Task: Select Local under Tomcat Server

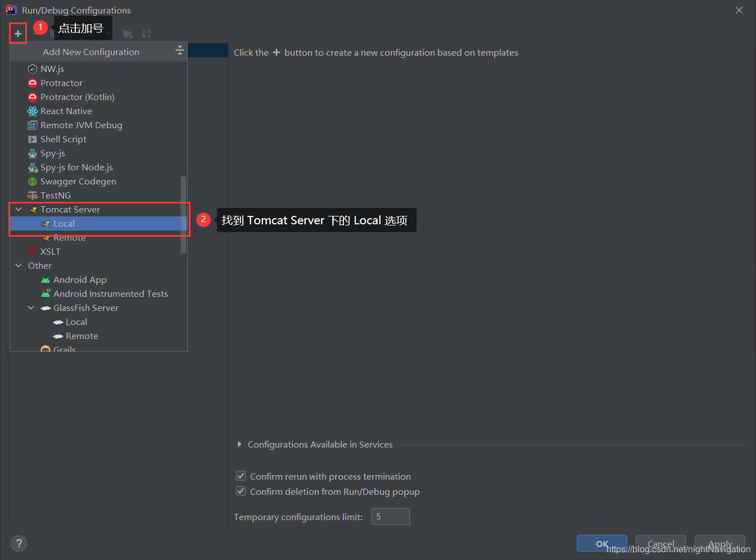Action: (x=98, y=223)
